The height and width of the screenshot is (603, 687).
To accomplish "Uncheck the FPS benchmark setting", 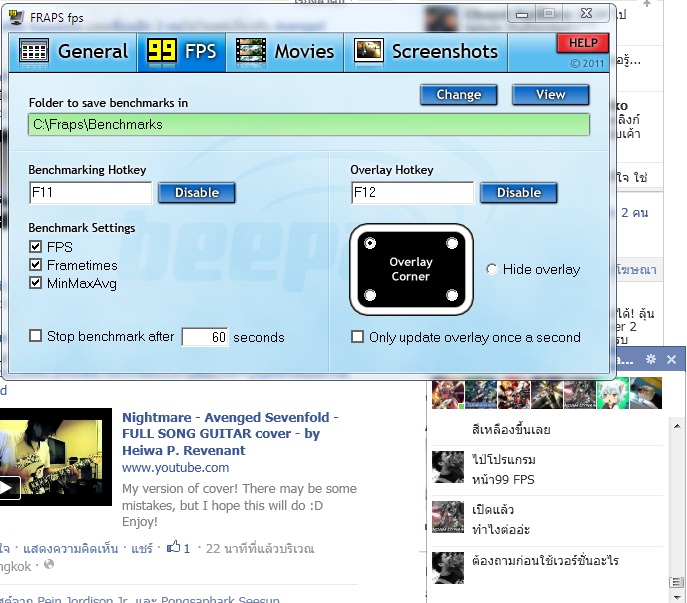I will point(35,247).
